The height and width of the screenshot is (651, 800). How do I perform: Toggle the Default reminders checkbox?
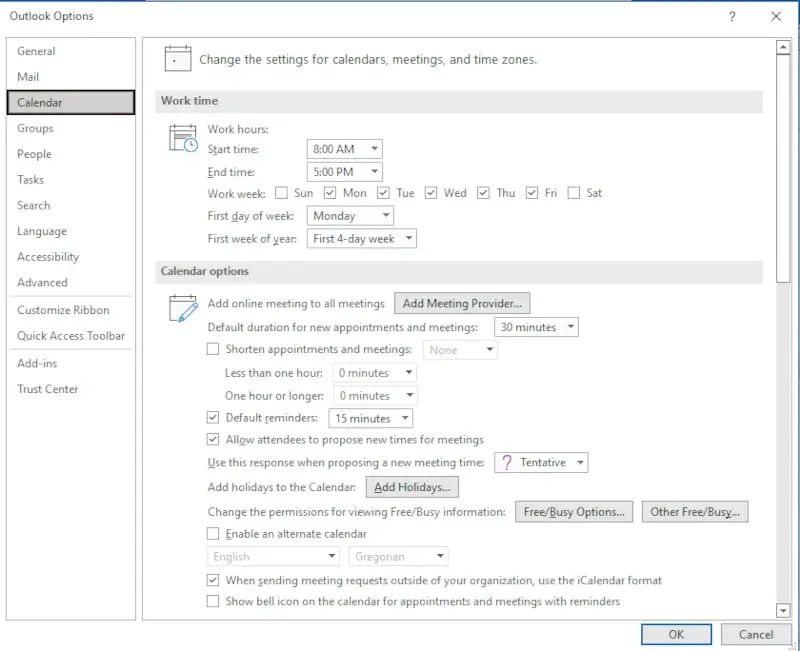pos(213,417)
